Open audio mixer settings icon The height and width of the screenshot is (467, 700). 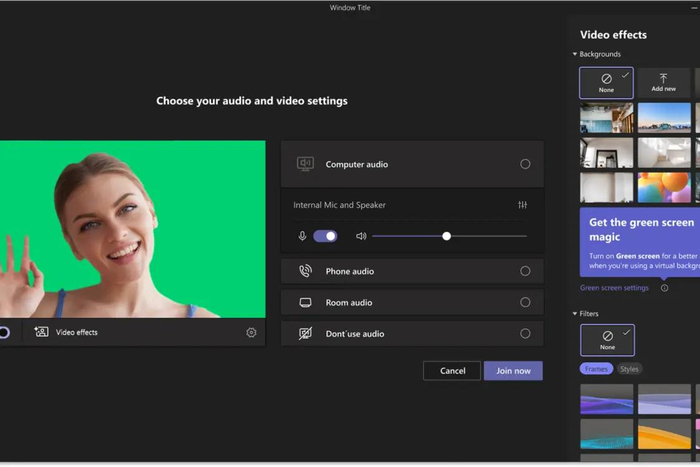[522, 205]
